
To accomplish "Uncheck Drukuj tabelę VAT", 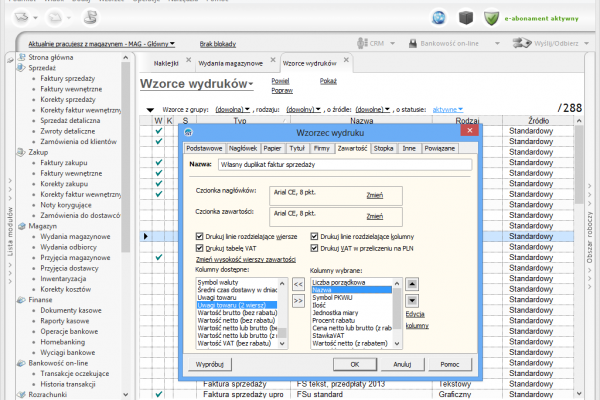I will [x=201, y=247].
